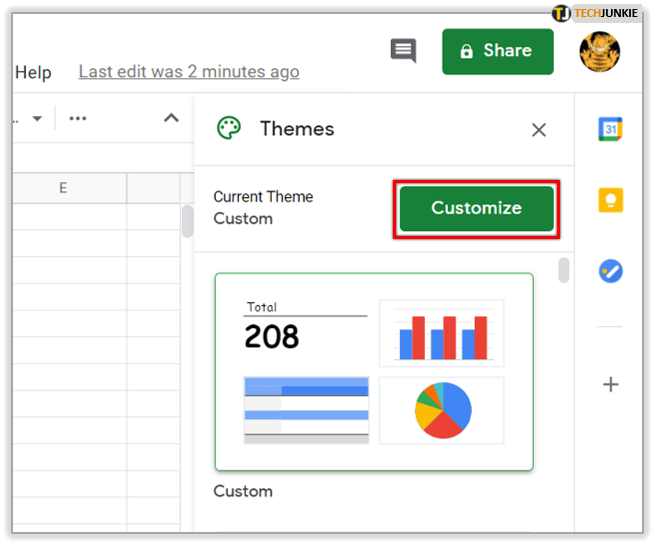
Task: Open the comment history icon
Action: click(x=403, y=51)
